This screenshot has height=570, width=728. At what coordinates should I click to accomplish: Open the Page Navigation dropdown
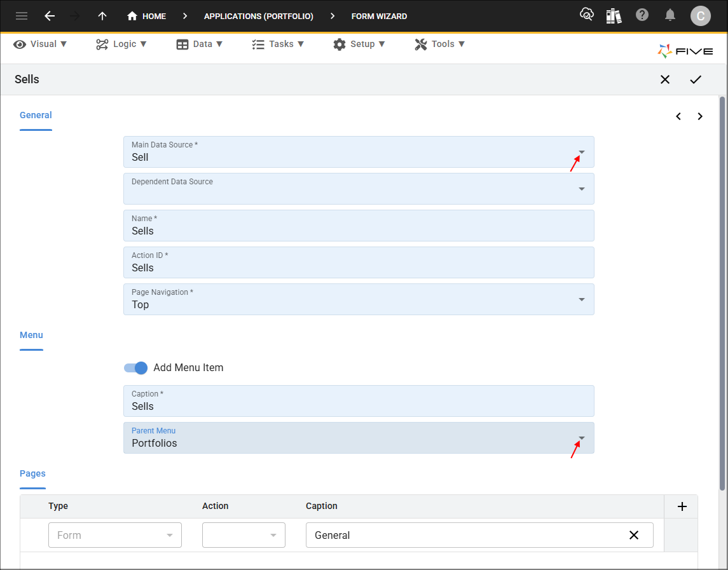[581, 299]
